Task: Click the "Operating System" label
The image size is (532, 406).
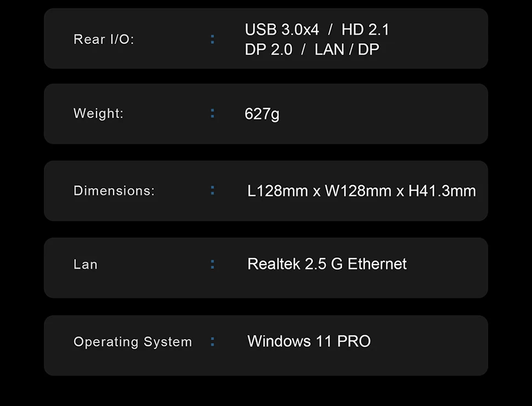Action: tap(133, 342)
